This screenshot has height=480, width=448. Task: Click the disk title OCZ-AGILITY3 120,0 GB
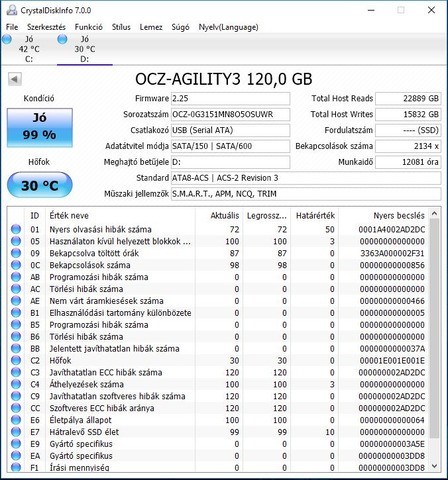(224, 79)
